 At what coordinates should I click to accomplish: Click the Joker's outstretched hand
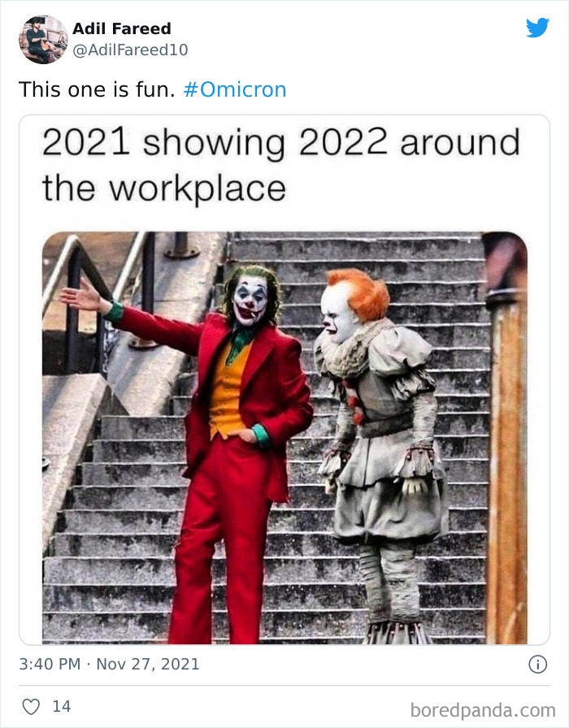(83, 295)
